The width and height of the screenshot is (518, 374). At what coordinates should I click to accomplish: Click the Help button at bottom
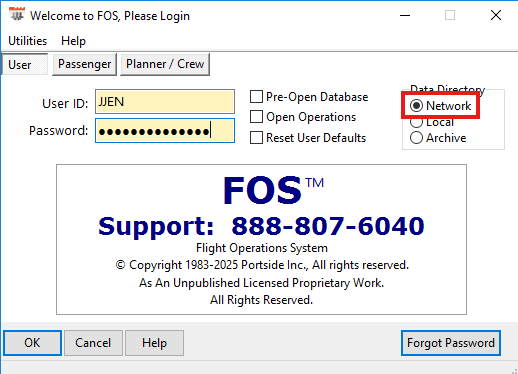[x=154, y=343]
